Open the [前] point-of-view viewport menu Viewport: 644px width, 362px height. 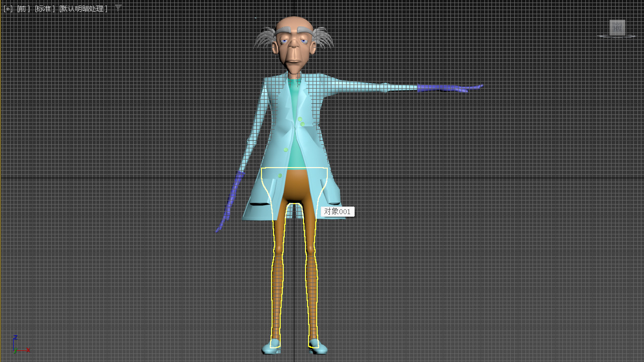click(23, 9)
